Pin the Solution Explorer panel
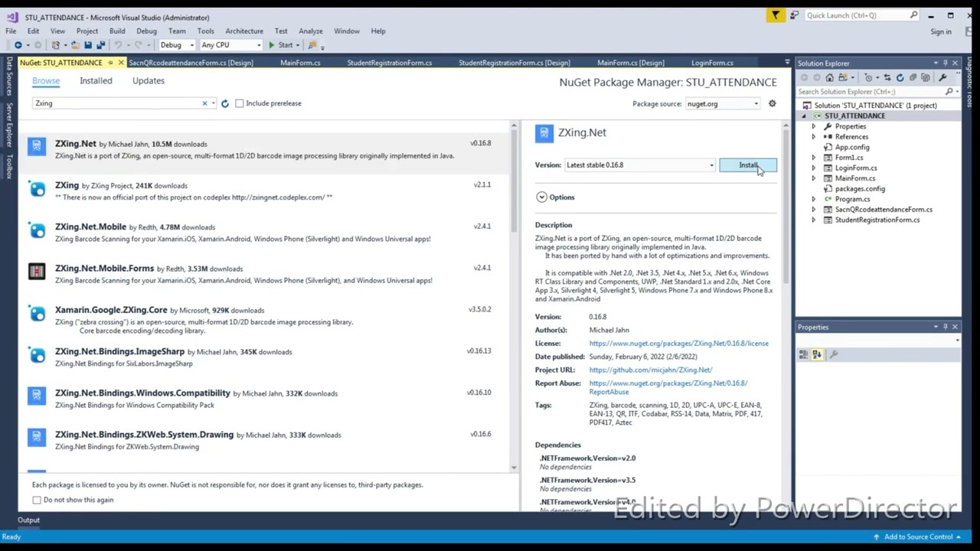980x551 pixels. point(945,63)
